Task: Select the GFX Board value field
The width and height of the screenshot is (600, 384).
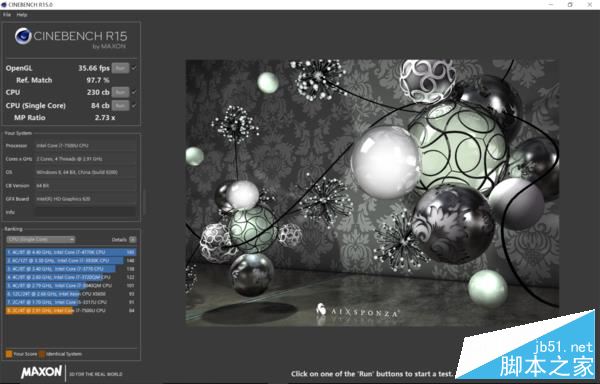Action: (85, 199)
